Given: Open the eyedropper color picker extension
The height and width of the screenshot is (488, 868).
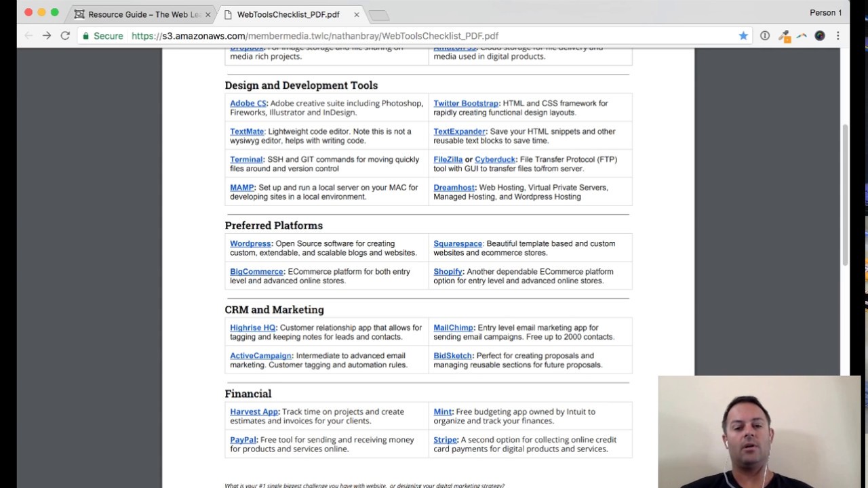Looking at the screenshot, I should (x=785, y=35).
